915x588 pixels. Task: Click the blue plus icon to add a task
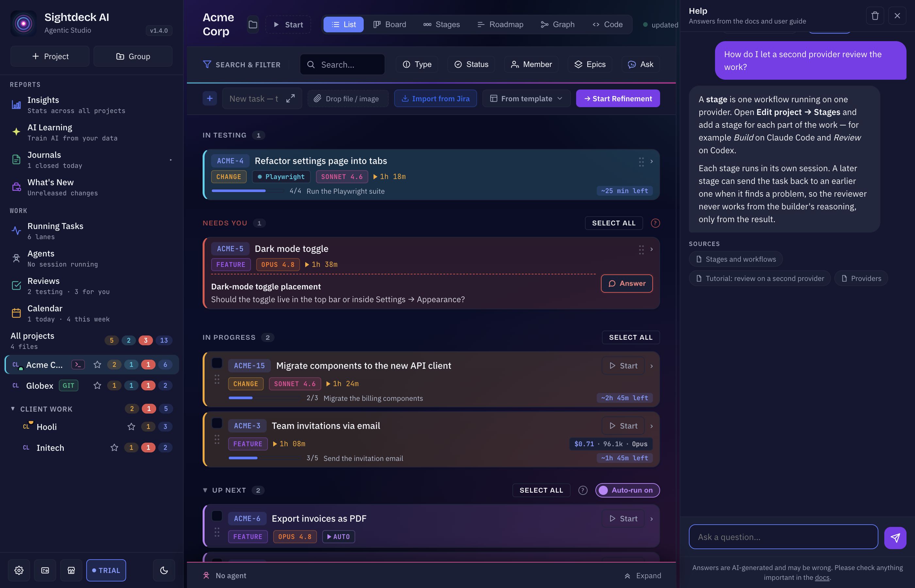click(210, 99)
